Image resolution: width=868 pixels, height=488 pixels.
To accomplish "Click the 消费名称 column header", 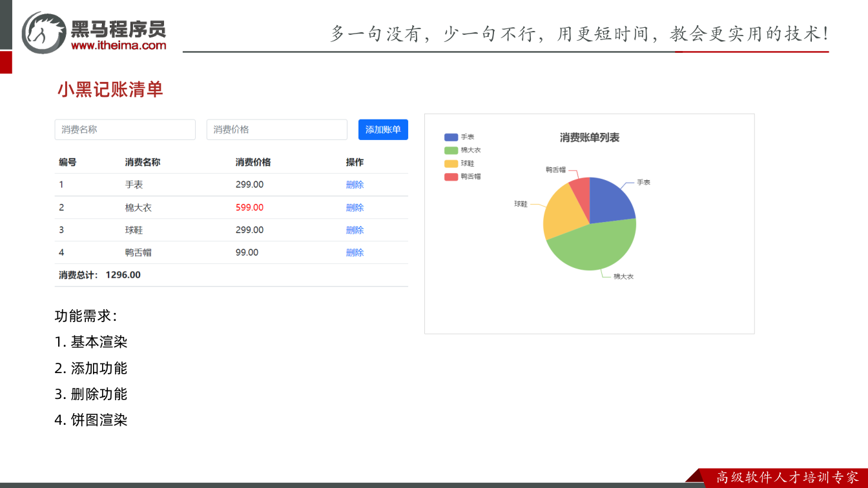I will [143, 162].
